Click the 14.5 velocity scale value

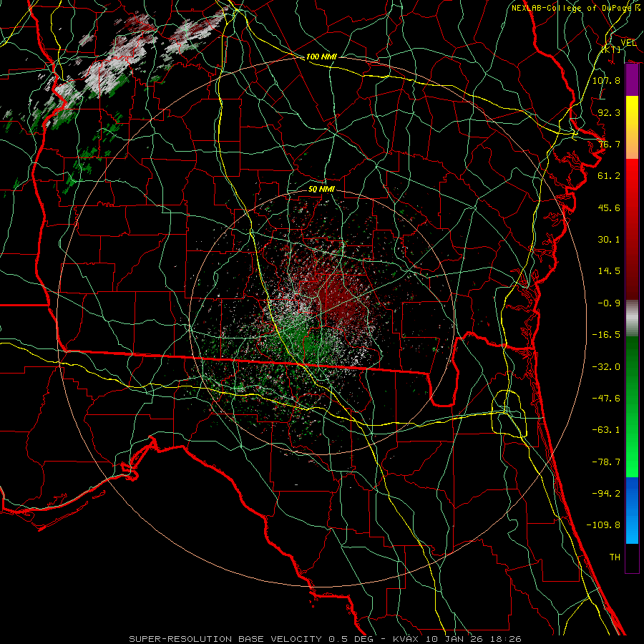[x=609, y=271]
